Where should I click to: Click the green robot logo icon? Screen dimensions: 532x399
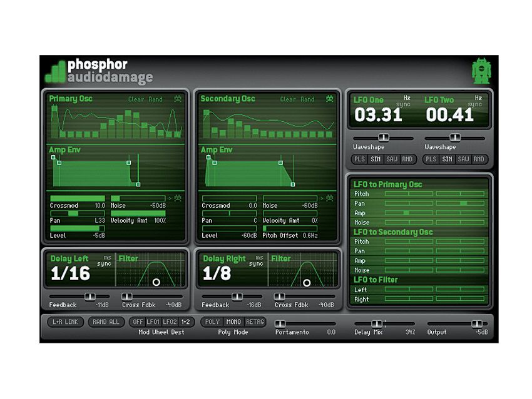481,71
